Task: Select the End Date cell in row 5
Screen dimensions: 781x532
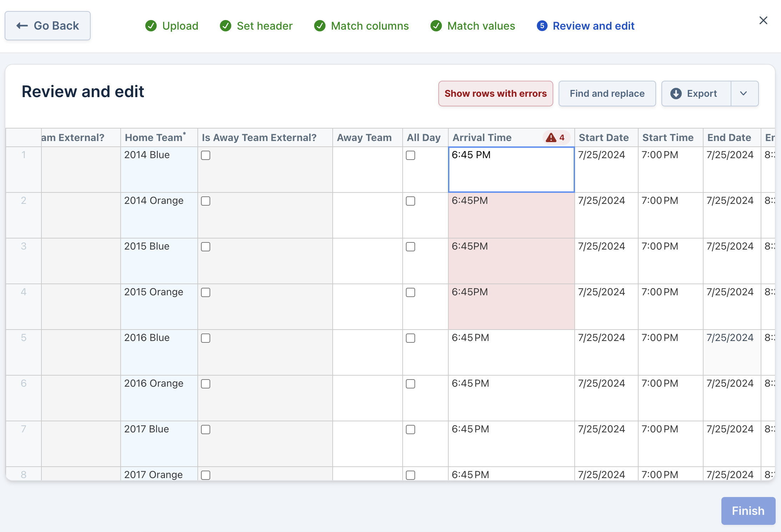Action: tap(732, 352)
